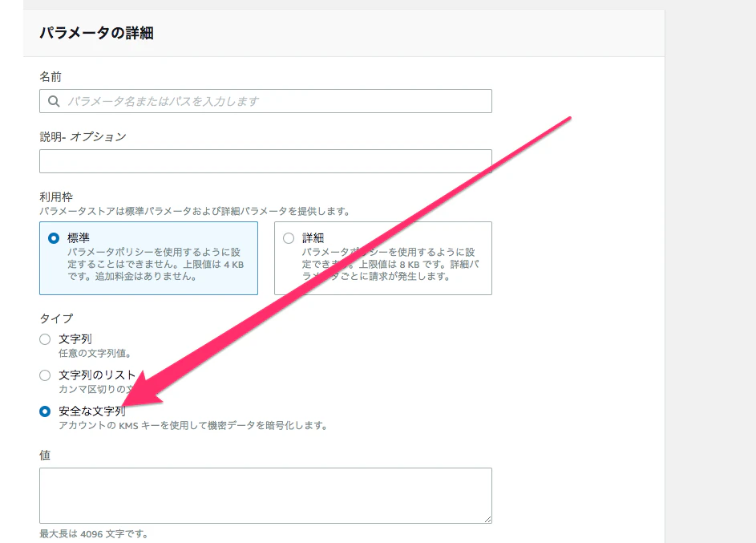The height and width of the screenshot is (543, 756).
Task: Click the KMS キー encryption description text
Action: pyautogui.click(x=193, y=425)
